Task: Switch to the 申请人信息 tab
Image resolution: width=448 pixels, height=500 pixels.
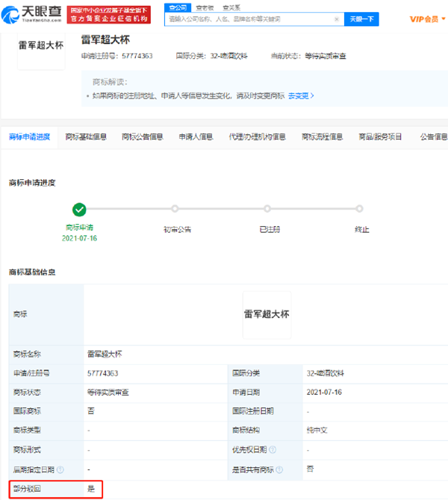Action: pos(196,137)
